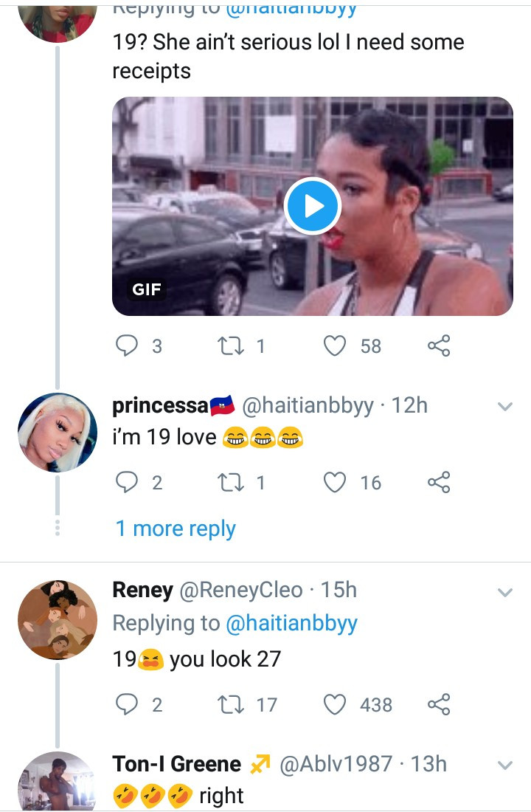Show 1 more reply
This screenshot has height=812, width=531.
[176, 529]
